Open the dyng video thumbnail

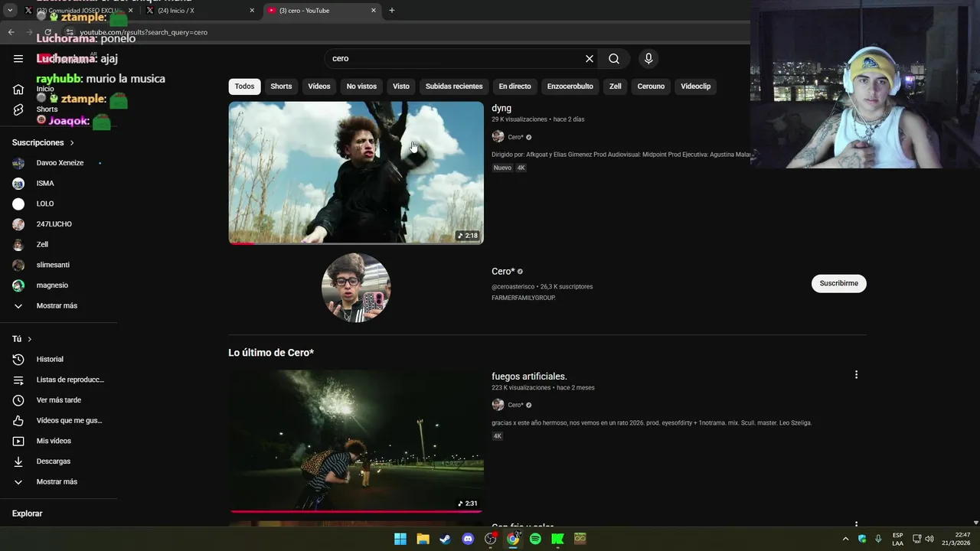click(x=356, y=173)
